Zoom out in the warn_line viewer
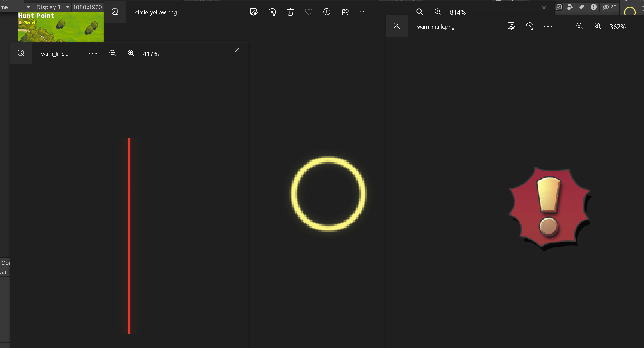The width and height of the screenshot is (644, 348). pyautogui.click(x=113, y=53)
